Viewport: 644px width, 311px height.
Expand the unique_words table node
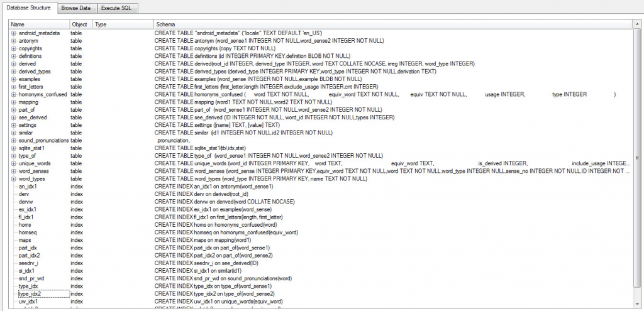13,163
